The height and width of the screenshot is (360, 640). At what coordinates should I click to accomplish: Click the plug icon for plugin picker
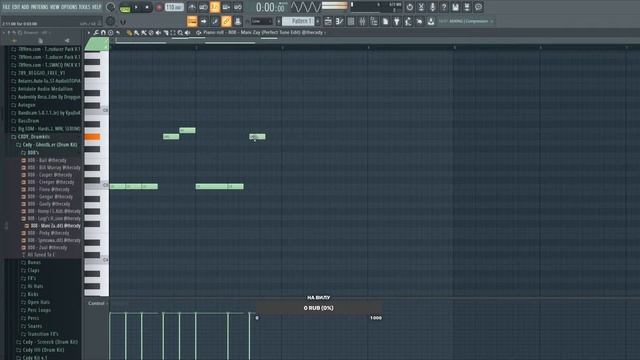(x=397, y=21)
